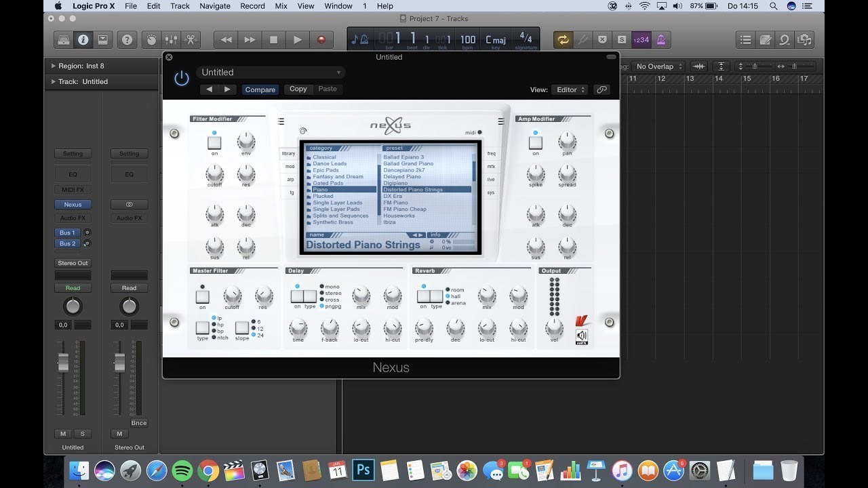868x488 pixels.
Task: Toggle the yellow Cycle mode button
Action: [x=562, y=39]
